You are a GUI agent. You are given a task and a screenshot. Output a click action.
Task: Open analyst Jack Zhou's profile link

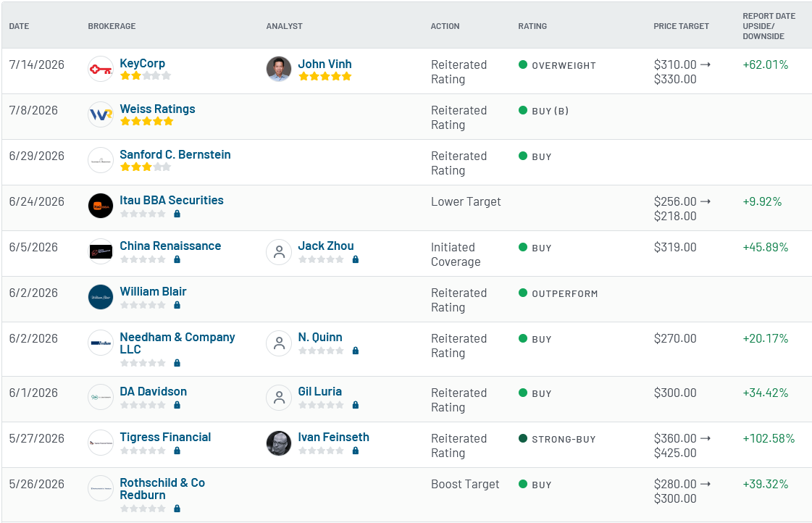[x=326, y=246]
